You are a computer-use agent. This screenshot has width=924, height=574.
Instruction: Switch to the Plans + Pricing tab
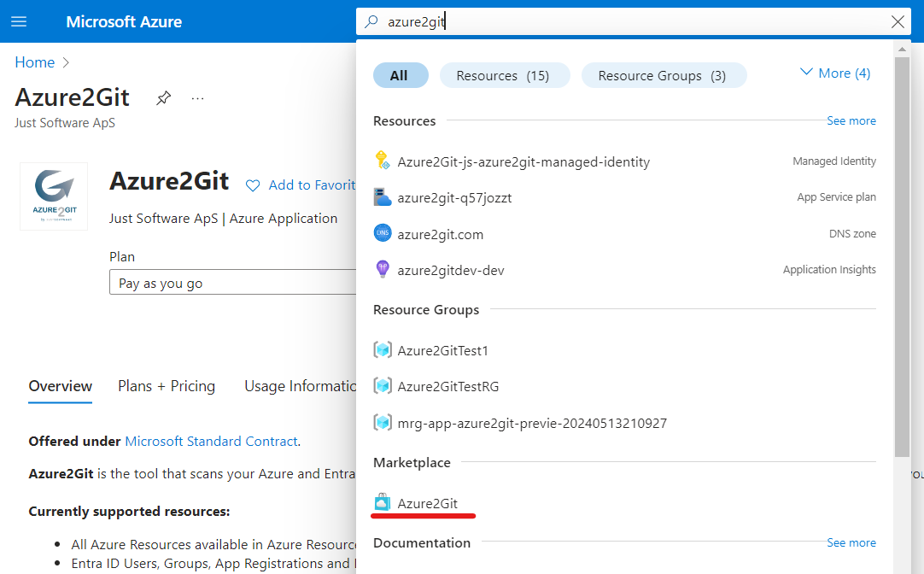tap(167, 386)
